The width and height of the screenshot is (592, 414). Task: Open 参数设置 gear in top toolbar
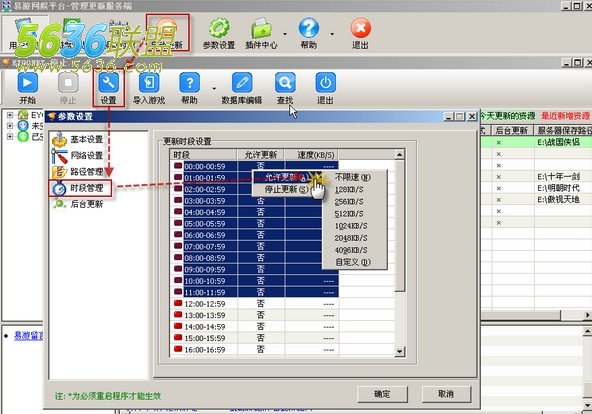[x=219, y=28]
